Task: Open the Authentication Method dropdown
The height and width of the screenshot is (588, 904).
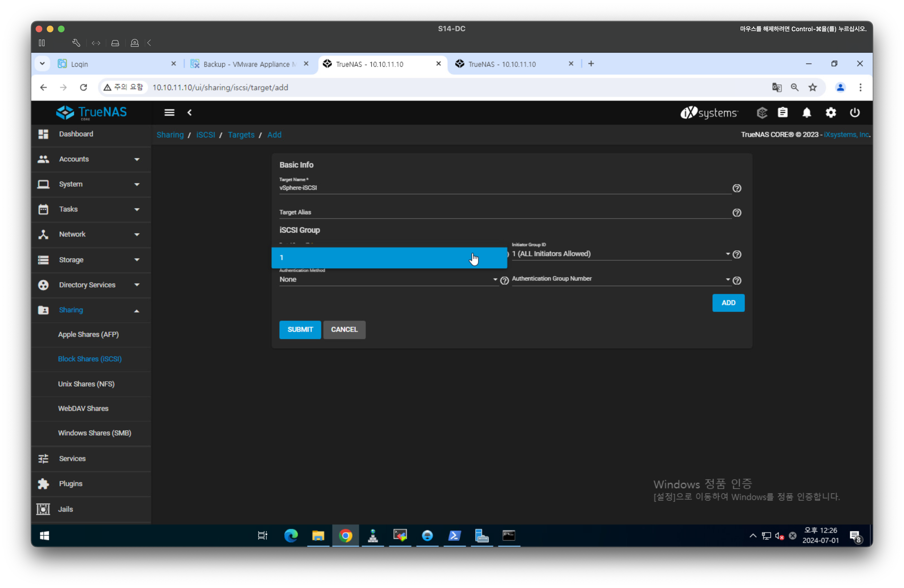Action: click(387, 280)
